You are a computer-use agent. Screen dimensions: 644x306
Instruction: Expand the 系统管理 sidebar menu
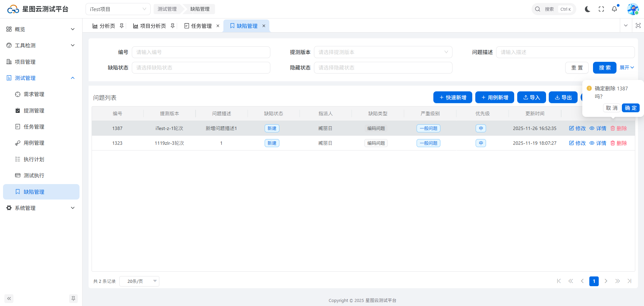(41, 208)
